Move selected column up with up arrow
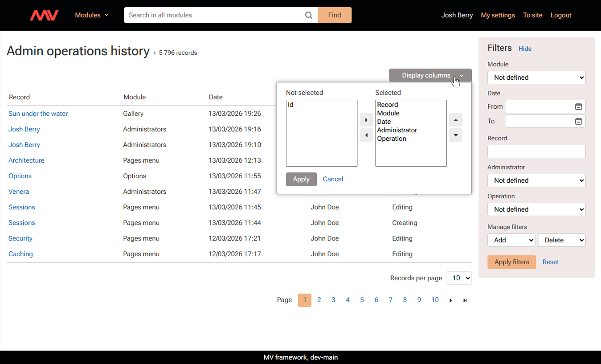 point(455,120)
